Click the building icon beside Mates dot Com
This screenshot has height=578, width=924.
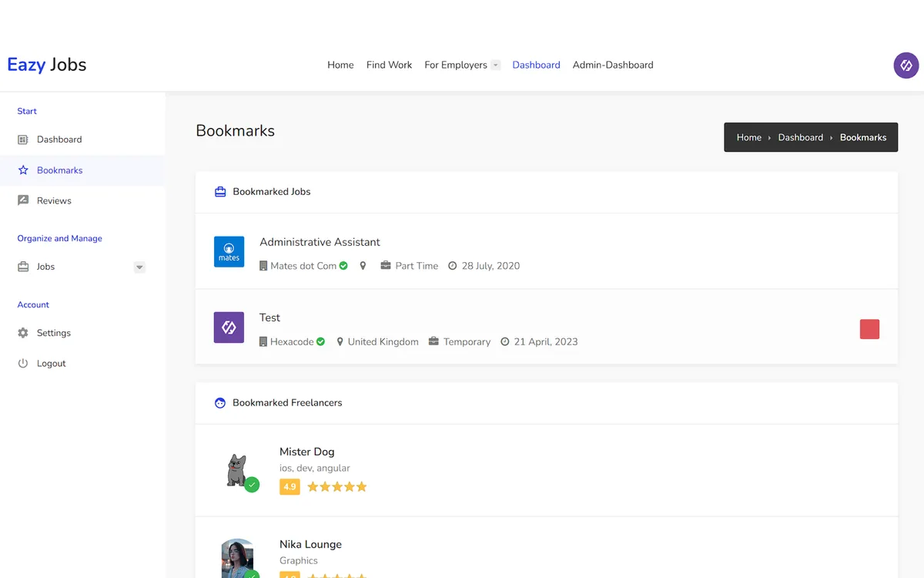tap(263, 266)
